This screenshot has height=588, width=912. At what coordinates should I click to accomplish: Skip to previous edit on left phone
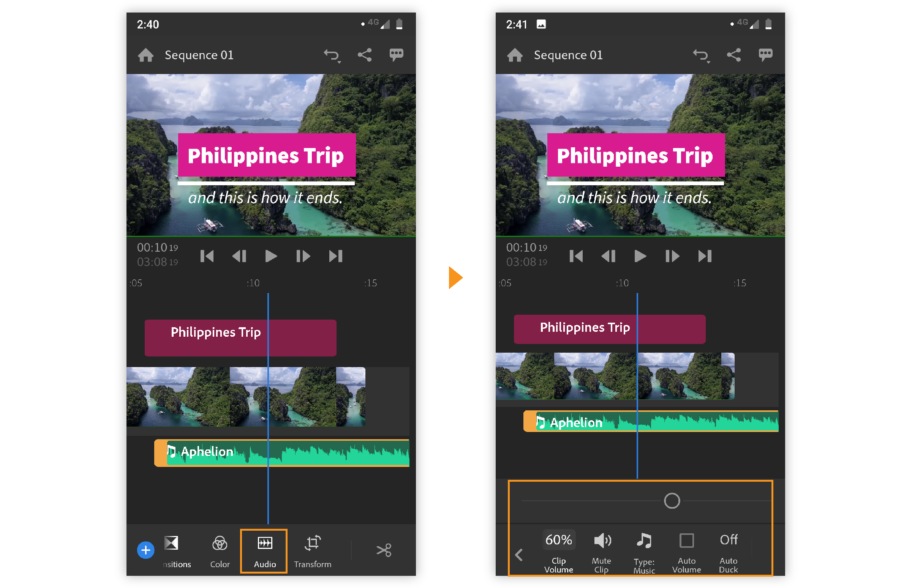click(x=207, y=256)
